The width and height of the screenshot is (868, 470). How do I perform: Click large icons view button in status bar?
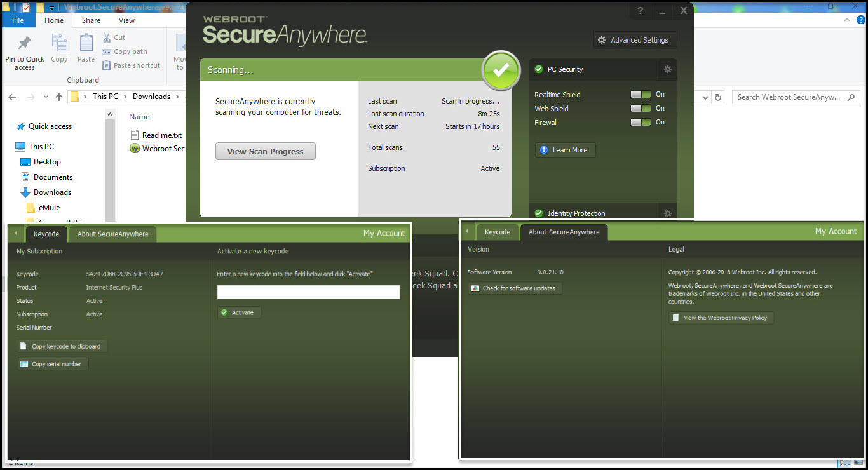859,463
